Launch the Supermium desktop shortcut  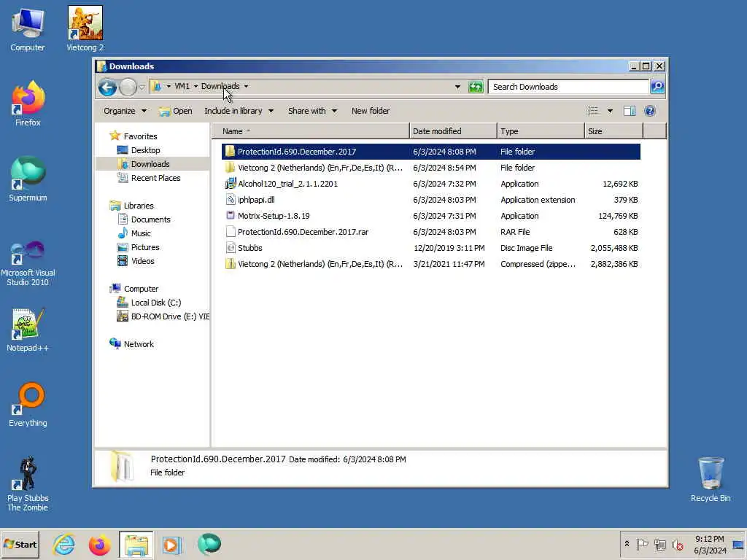click(x=28, y=179)
